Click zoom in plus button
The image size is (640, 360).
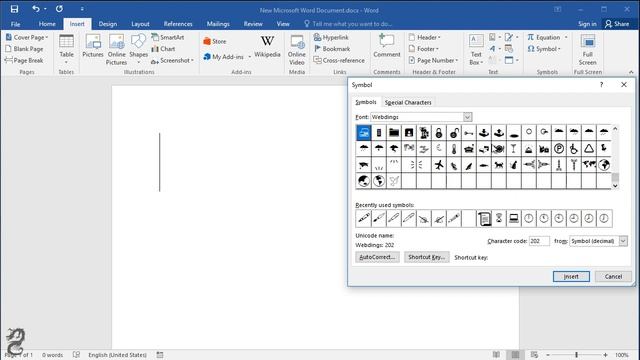click(x=605, y=355)
